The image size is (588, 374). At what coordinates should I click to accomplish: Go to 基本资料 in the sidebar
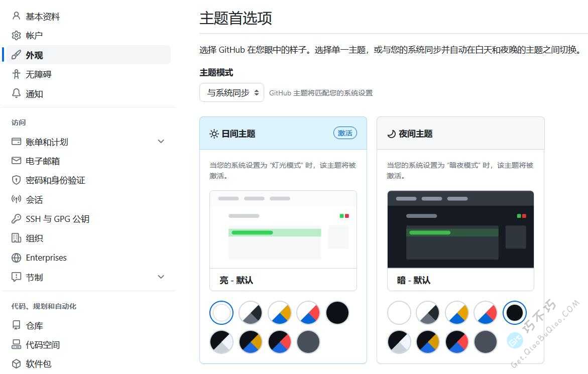coord(43,16)
